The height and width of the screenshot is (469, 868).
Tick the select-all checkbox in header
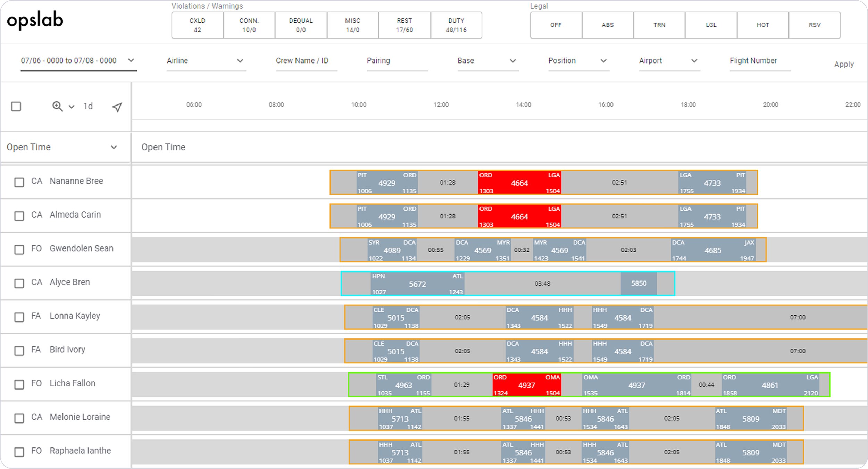point(16,106)
